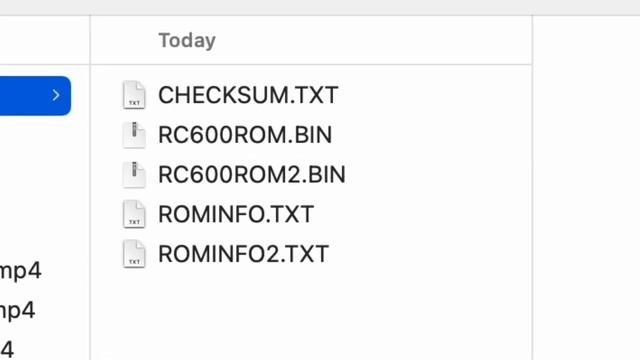Viewport: 640px width, 360px height.
Task: Select the bottom partially visible item ending in 4
Action: click(x=7, y=349)
